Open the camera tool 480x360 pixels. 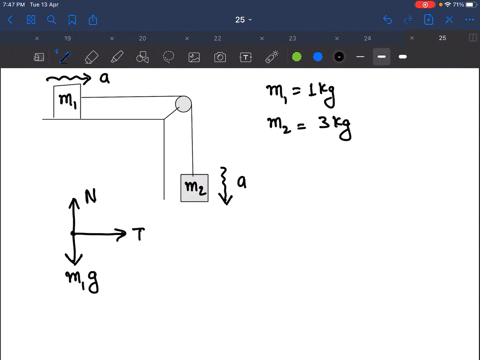point(220,57)
